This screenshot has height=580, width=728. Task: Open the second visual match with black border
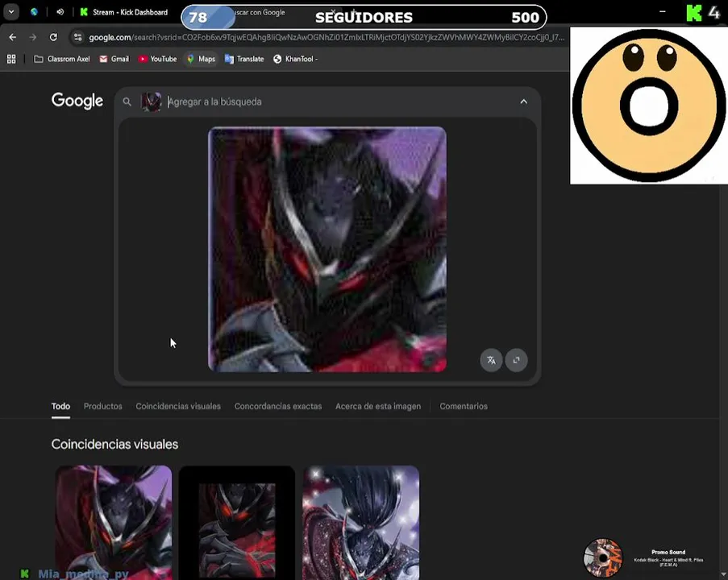click(237, 523)
